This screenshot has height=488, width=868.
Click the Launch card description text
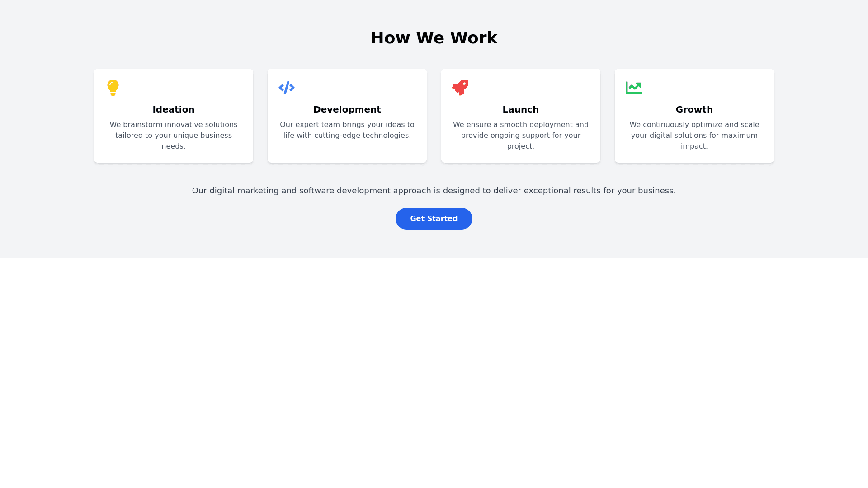(520, 135)
